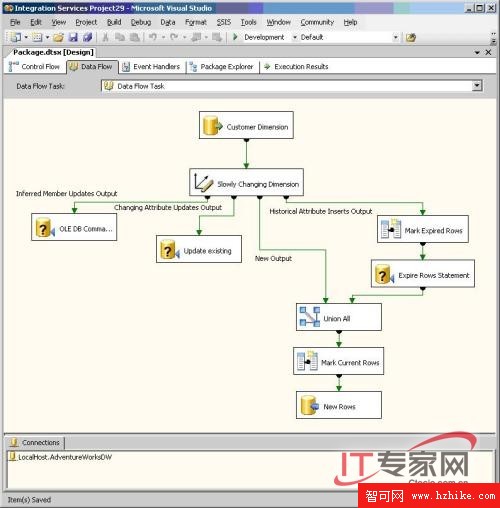
Task: Click the New Output path label
Action: click(x=273, y=259)
